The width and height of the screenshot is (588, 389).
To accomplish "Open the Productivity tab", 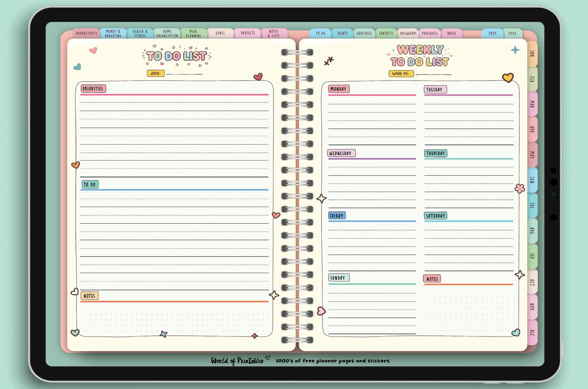I will click(86, 33).
